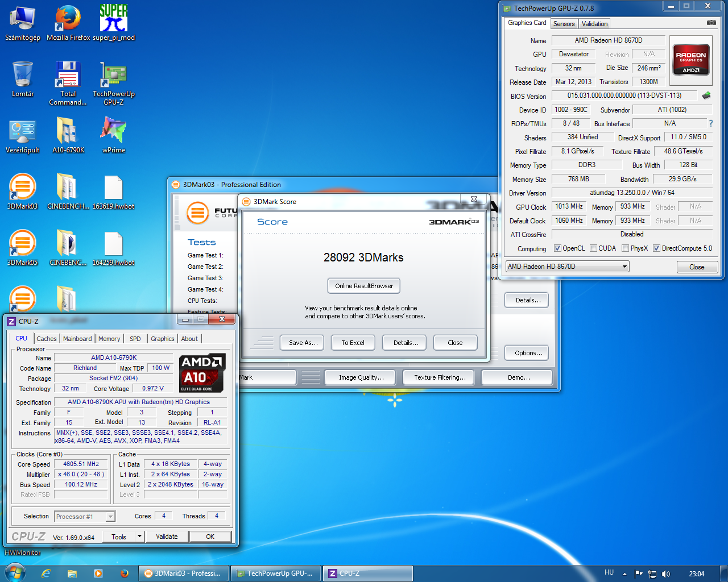728x582 pixels.
Task: Launch wPrime from the desktop
Action: [x=114, y=136]
